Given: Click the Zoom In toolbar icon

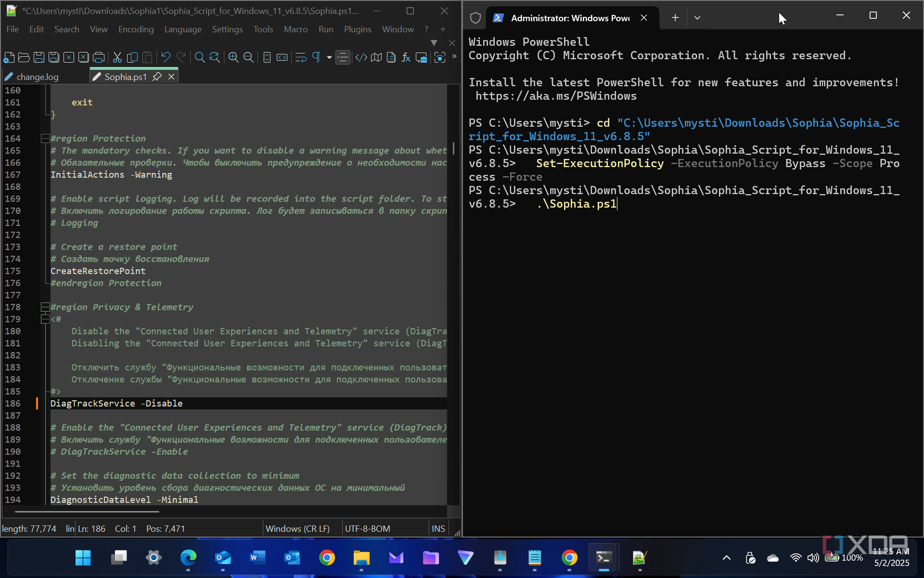Looking at the screenshot, I should pos(233,58).
